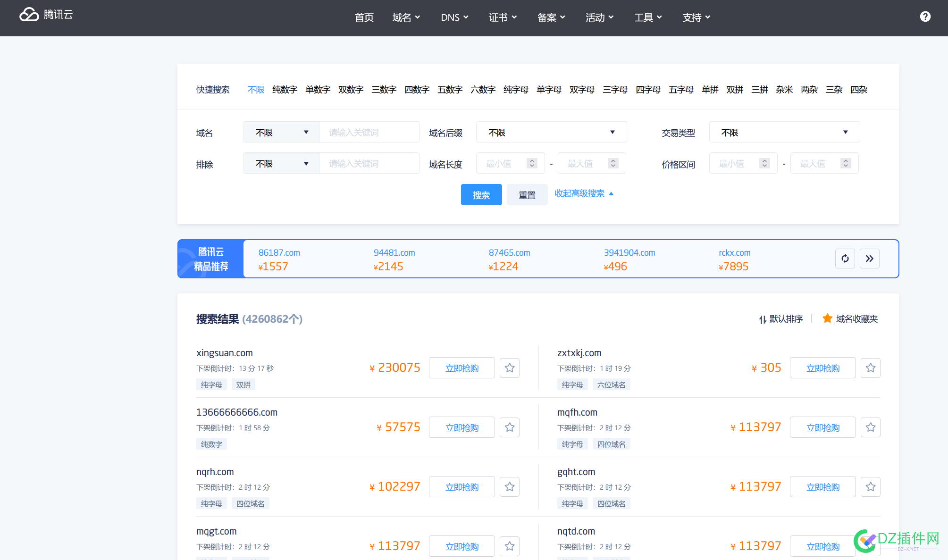948x560 pixels.
Task: Click the blue 搜索 button
Action: (481, 195)
